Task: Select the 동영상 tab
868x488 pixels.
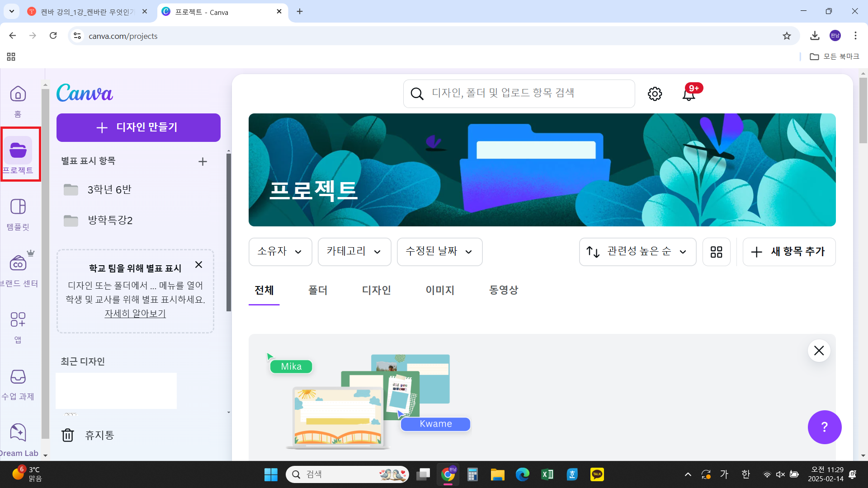Action: (504, 291)
